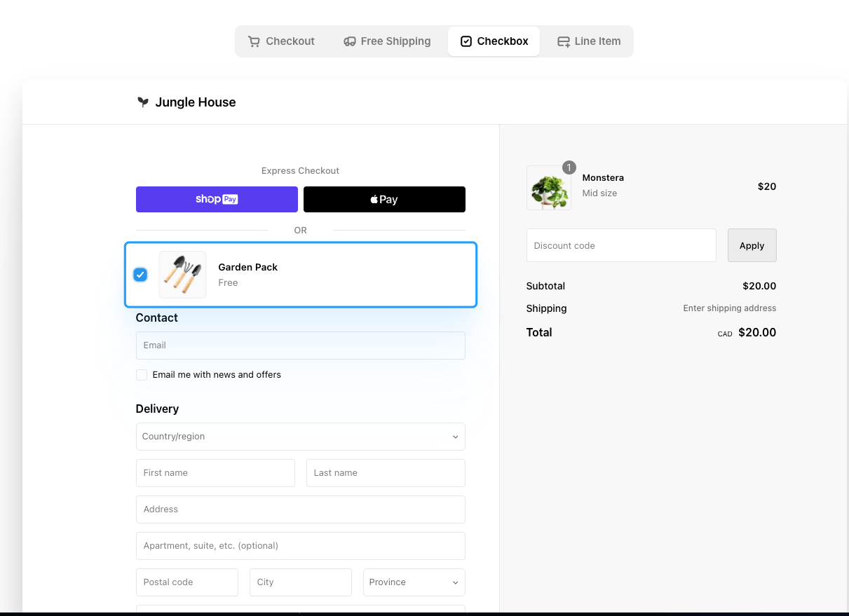Switch to the Free Shipping tab
This screenshot has width=849, height=616.
387,41
